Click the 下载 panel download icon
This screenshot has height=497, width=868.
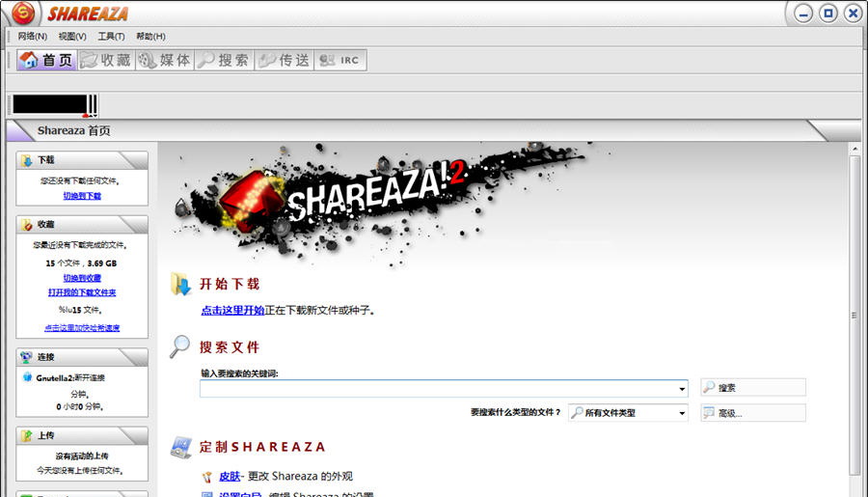27,160
